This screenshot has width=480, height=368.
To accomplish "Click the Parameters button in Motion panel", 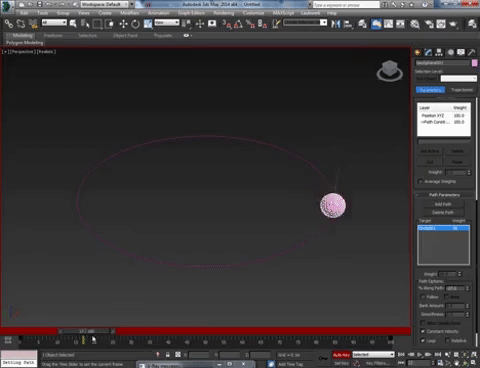I will (430, 90).
